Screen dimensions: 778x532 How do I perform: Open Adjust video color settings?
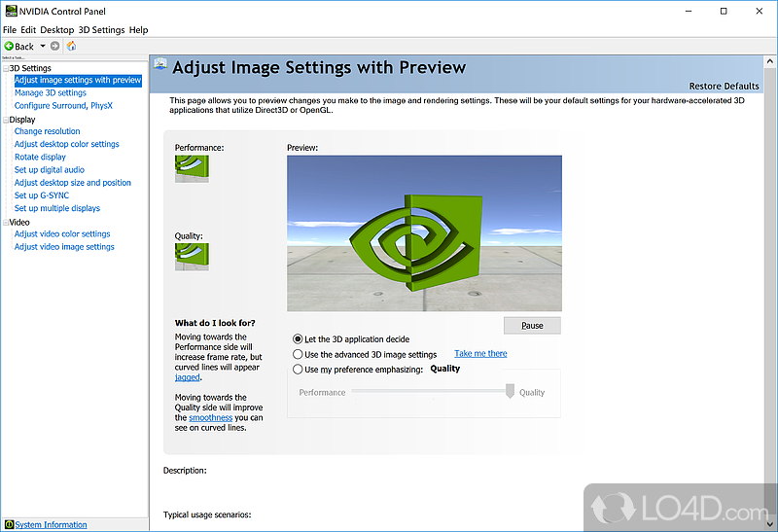62,233
